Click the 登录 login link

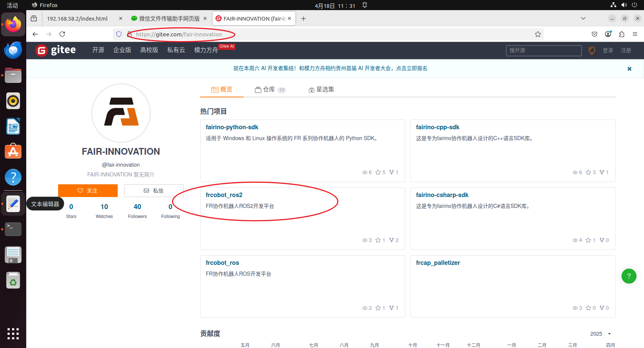tap(608, 50)
